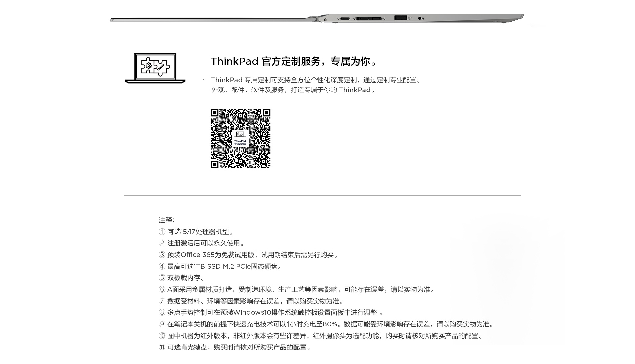Click note ② '注册激活后可以永久使用'
Image resolution: width=635 pixels, height=364 pixels.
click(x=202, y=243)
